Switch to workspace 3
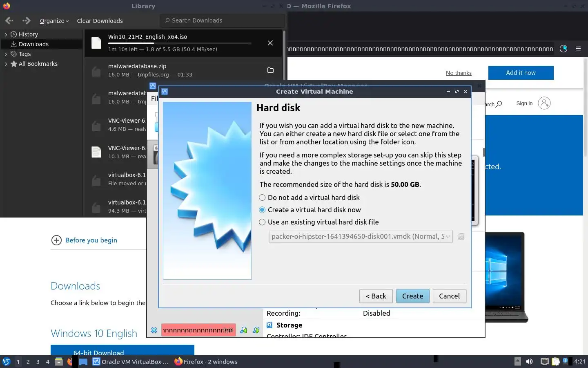This screenshot has height=368, width=588. tap(38, 361)
